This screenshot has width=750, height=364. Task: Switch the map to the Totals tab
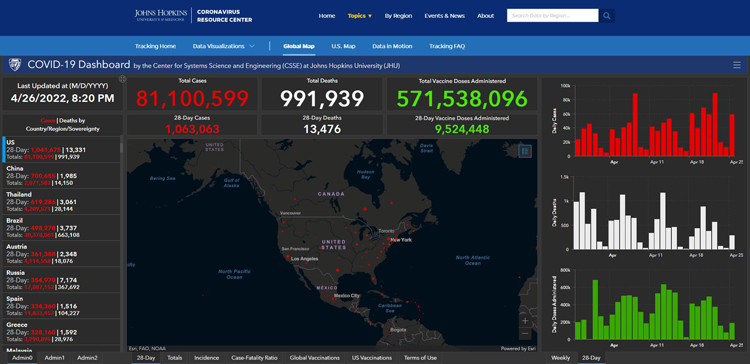(x=175, y=358)
